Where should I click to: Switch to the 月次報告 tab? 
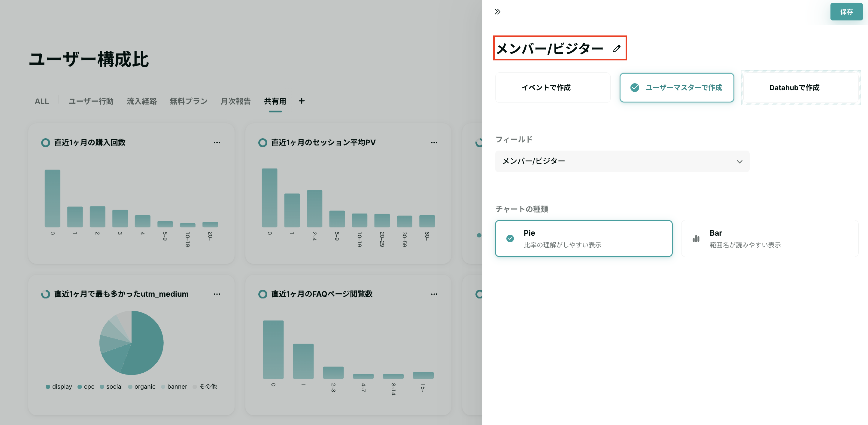pyautogui.click(x=235, y=101)
